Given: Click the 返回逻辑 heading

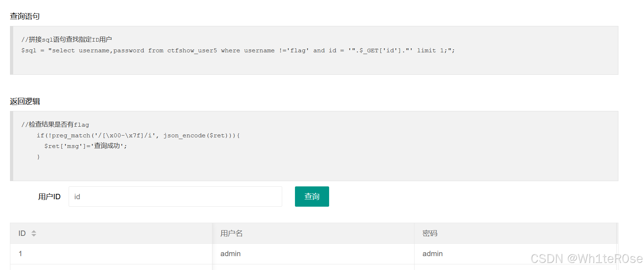Looking at the screenshot, I should click(x=25, y=101).
